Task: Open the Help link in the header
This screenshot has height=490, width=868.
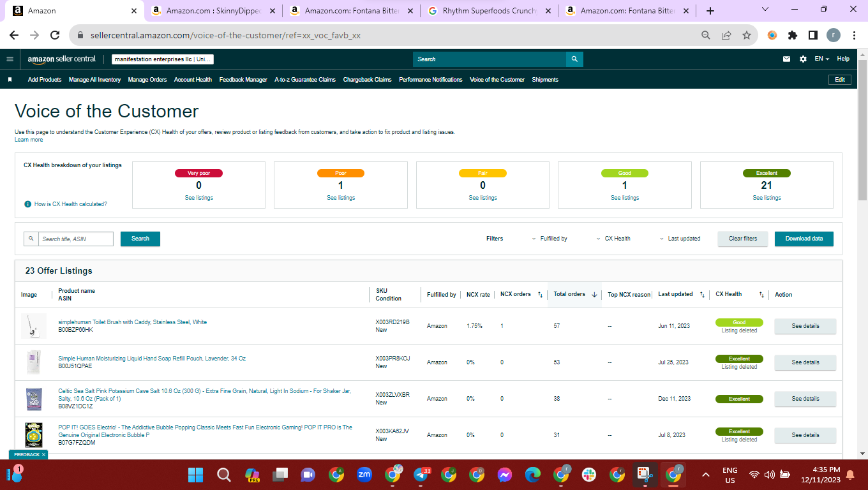Action: 843,59
